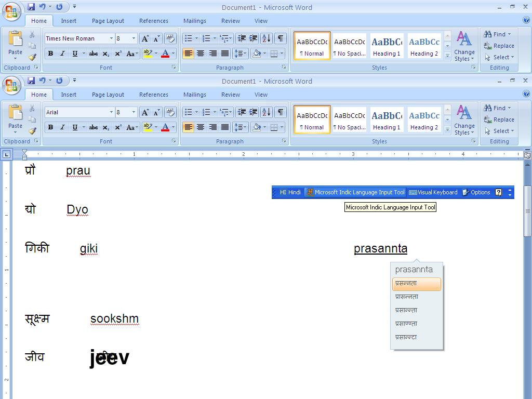Screen dimensions: 532x399
Task: Click the Word Help icon next to Arial ribbon tabs
Action: (x=526, y=94)
